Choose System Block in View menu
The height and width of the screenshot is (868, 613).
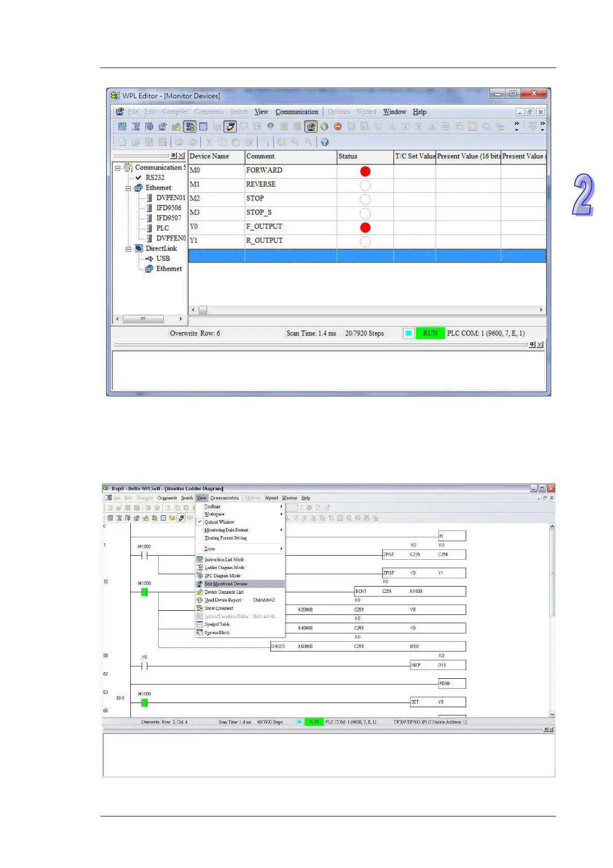tap(240, 632)
